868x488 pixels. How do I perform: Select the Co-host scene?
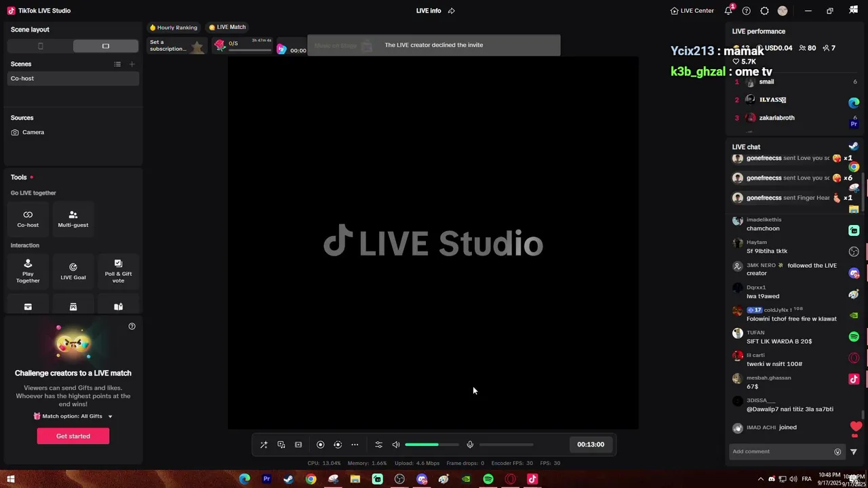point(73,79)
